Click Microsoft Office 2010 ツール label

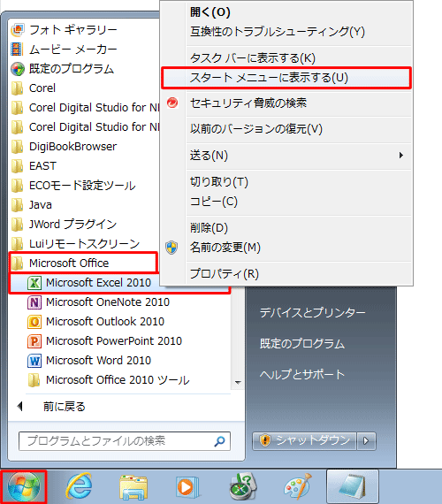coord(118,380)
